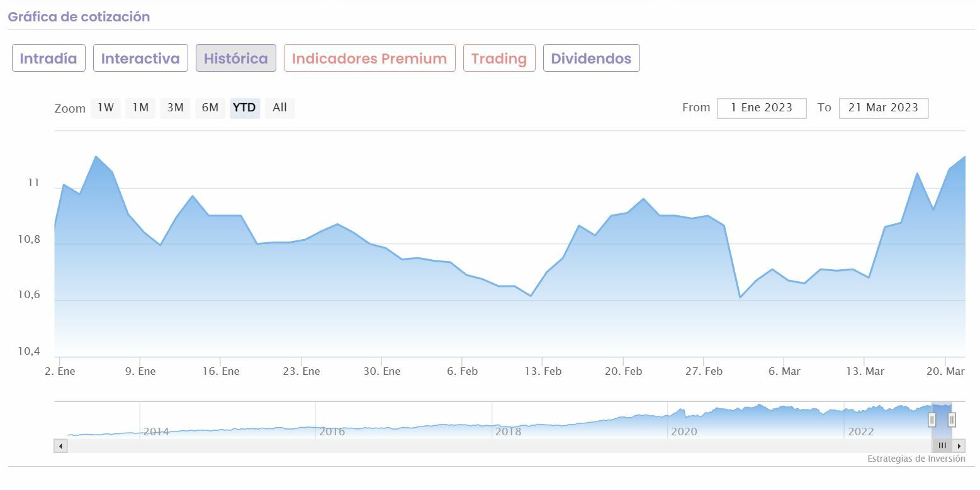Click the To date field

click(x=883, y=108)
